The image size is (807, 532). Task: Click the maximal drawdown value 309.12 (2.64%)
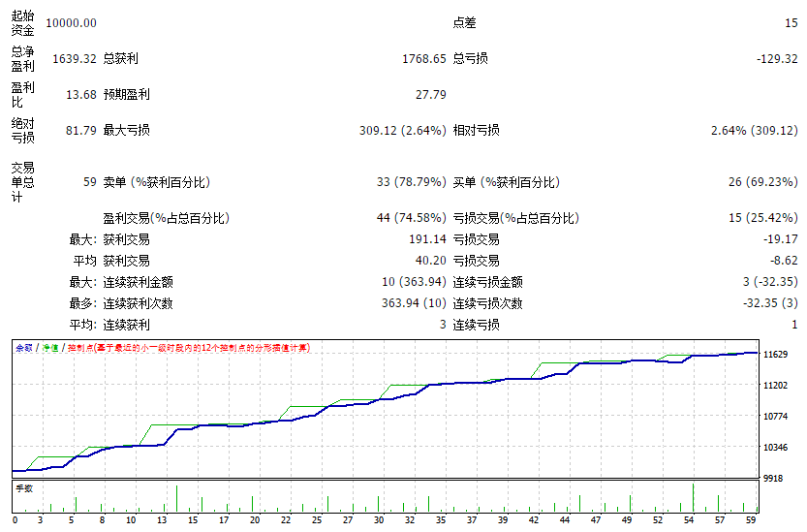tap(402, 130)
